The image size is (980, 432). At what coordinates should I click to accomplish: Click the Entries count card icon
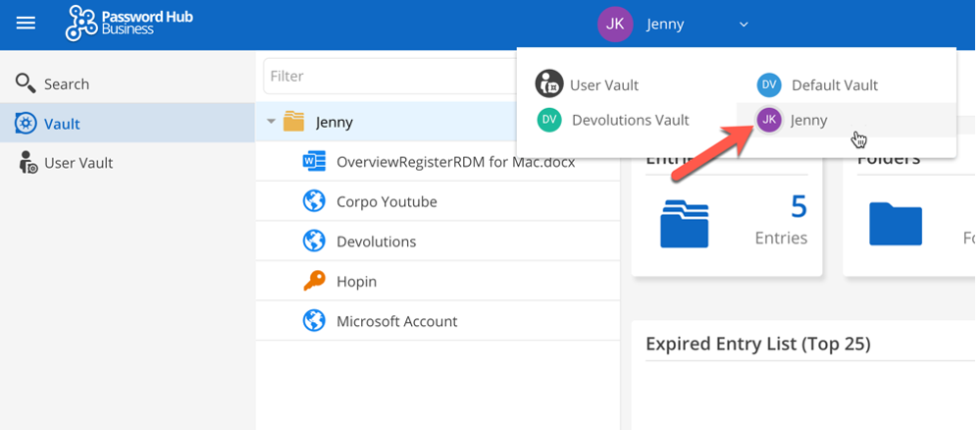(x=684, y=223)
